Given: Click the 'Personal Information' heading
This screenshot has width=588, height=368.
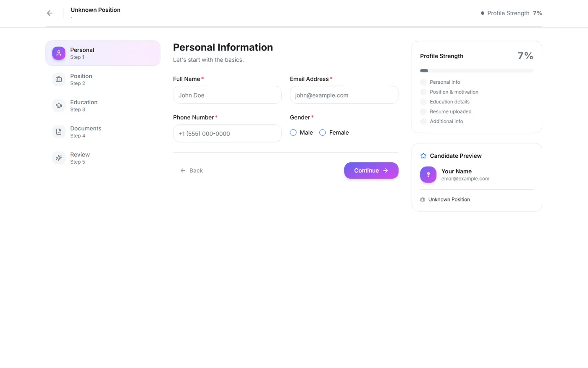Looking at the screenshot, I should pos(223,47).
